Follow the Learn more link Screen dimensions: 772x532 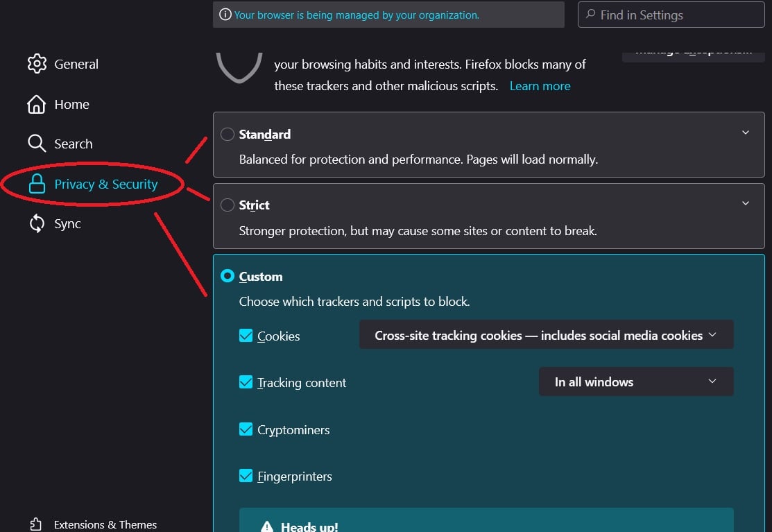tap(540, 86)
